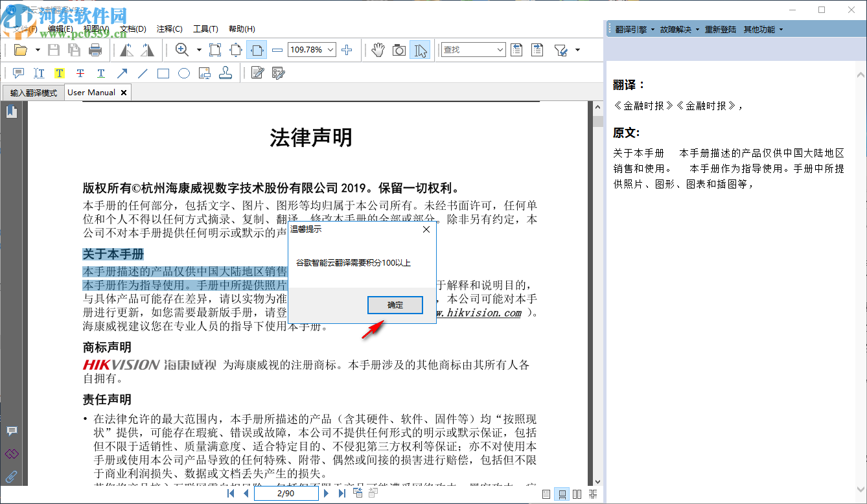
Task: Click the Save icon in toolbar
Action: 54,50
